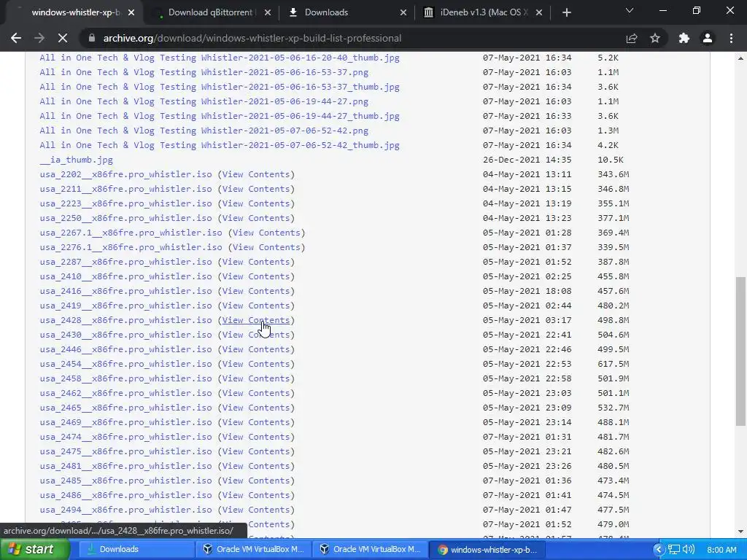Click the scrollbar down arrow

(x=740, y=532)
